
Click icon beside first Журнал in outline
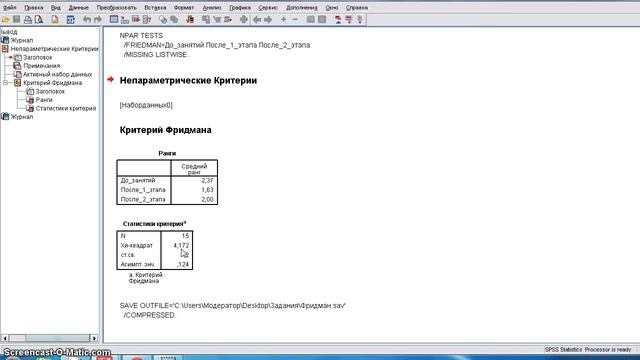click(5, 40)
